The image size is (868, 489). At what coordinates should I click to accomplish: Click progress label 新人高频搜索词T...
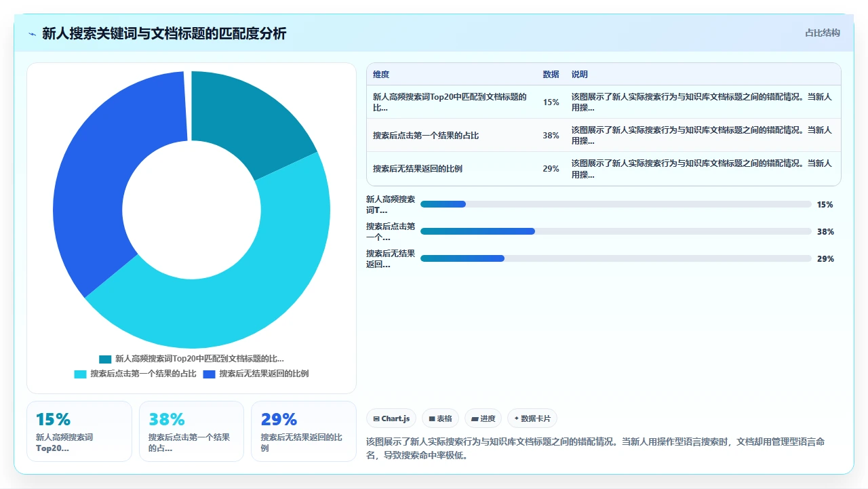391,204
